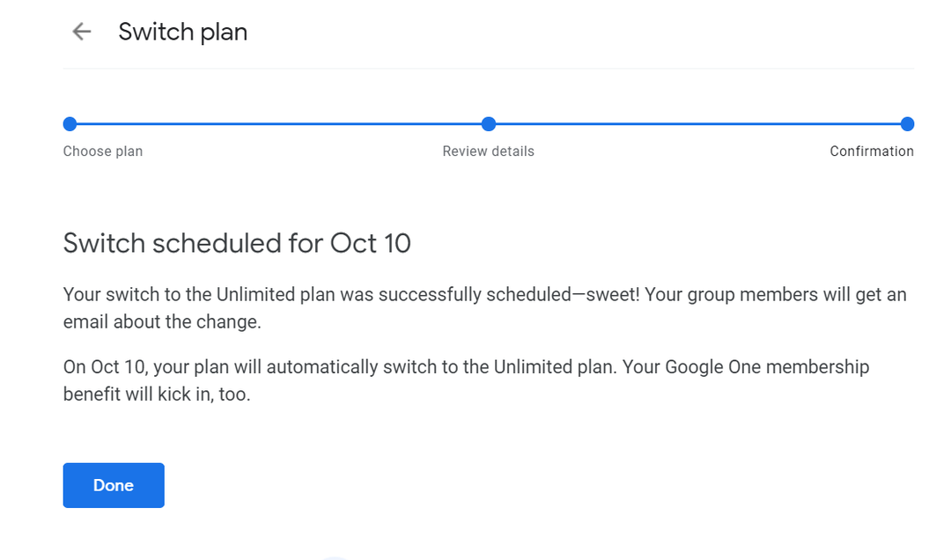This screenshot has height=560, width=951.
Task: Select the Review details step dot
Action: (489, 124)
